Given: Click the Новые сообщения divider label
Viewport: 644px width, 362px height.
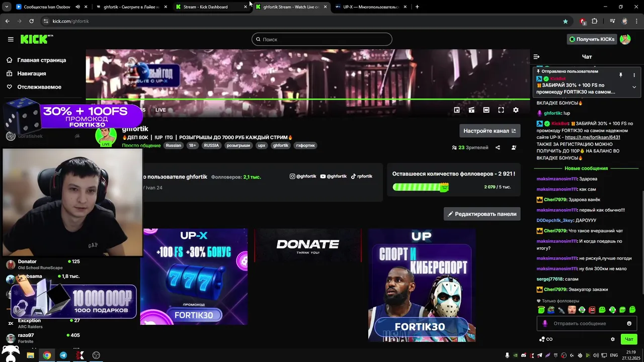Looking at the screenshot, I should [586, 168].
